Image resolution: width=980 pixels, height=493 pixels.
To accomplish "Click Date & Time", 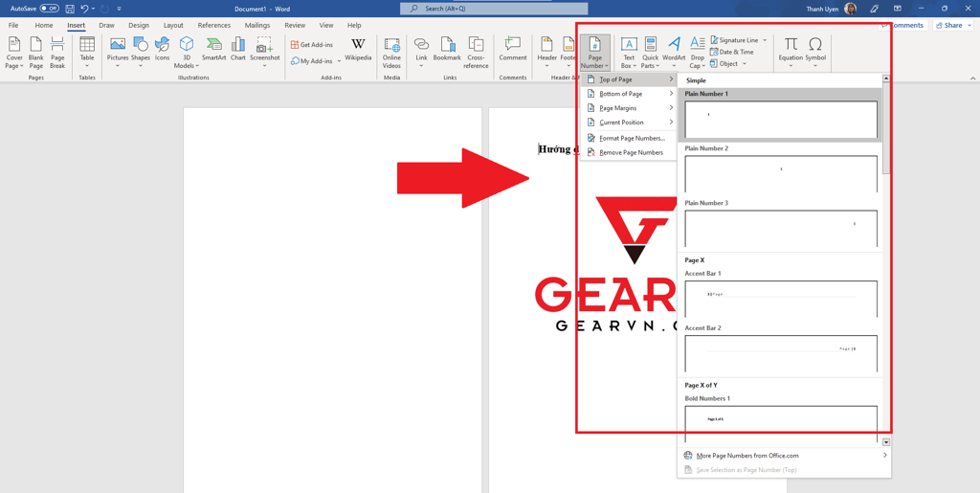I will click(732, 52).
